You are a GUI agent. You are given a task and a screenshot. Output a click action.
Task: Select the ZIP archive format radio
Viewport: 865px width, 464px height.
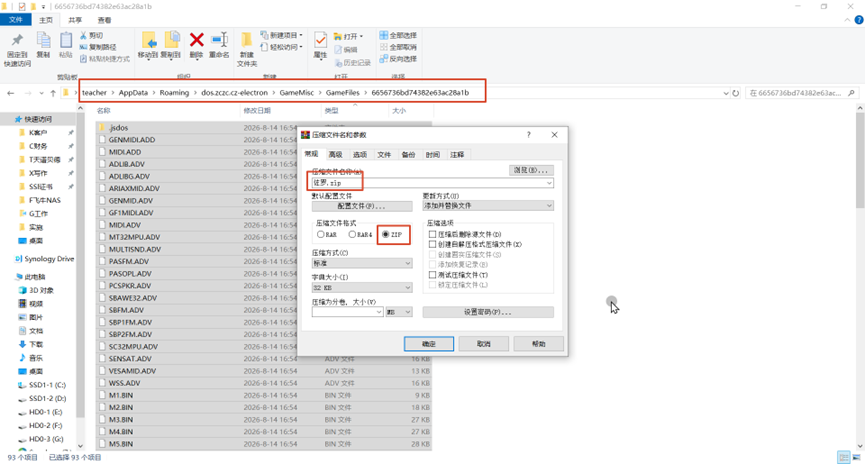click(x=386, y=234)
